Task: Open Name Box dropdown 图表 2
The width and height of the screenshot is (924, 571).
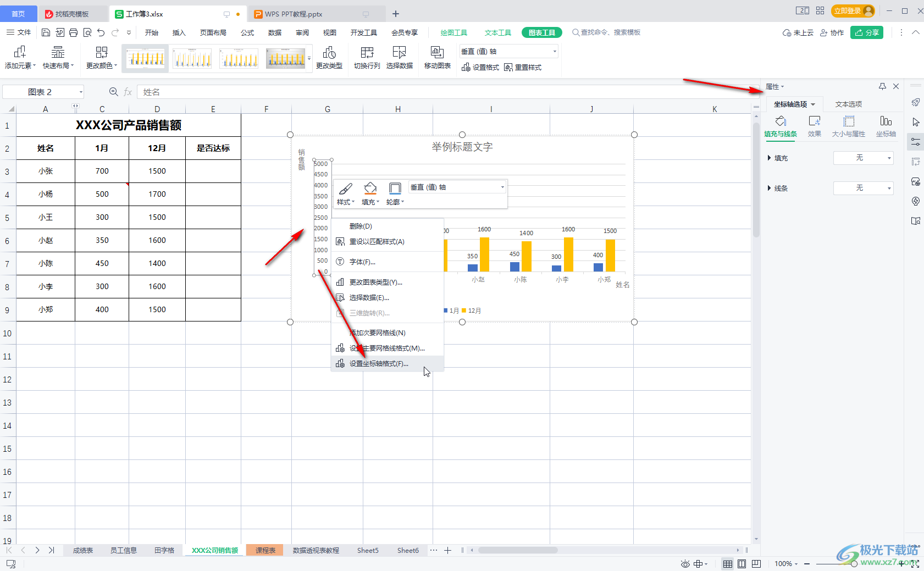Action: [81, 92]
